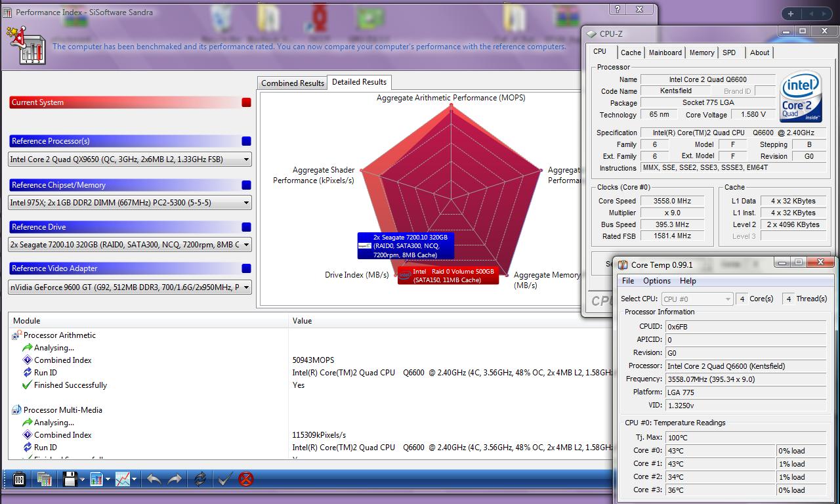Open the dropdown arrow next to the line graph icon
The height and width of the screenshot is (504, 840).
pyautogui.click(x=134, y=480)
